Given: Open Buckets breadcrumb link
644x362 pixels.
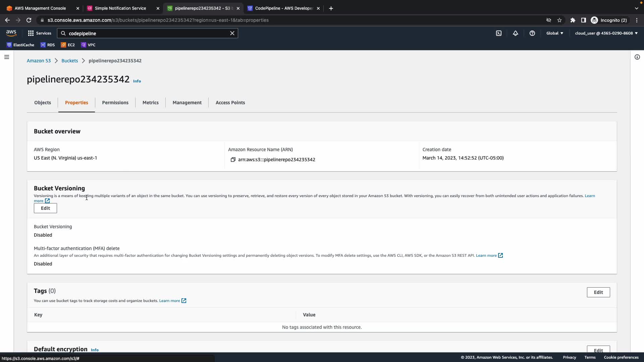Looking at the screenshot, I should (69, 61).
